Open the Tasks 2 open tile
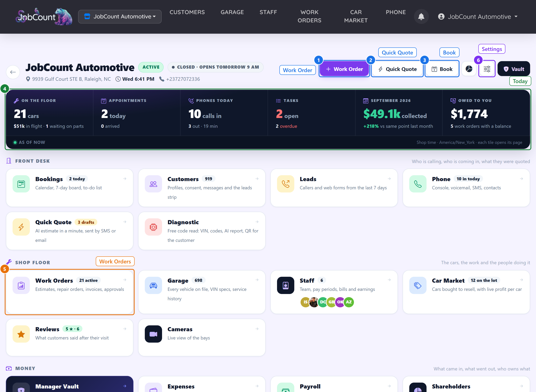 [311, 113]
